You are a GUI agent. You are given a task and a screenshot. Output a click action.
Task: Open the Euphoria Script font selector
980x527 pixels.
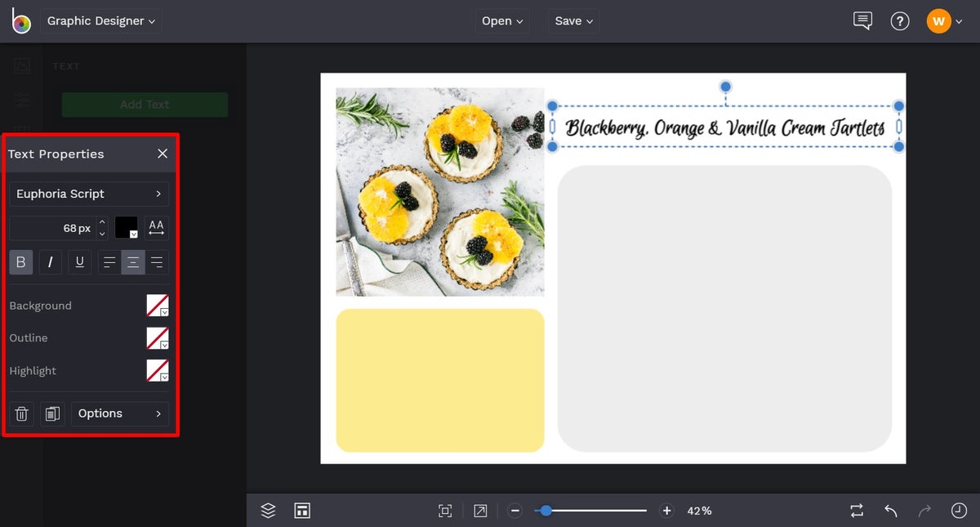[x=88, y=194]
